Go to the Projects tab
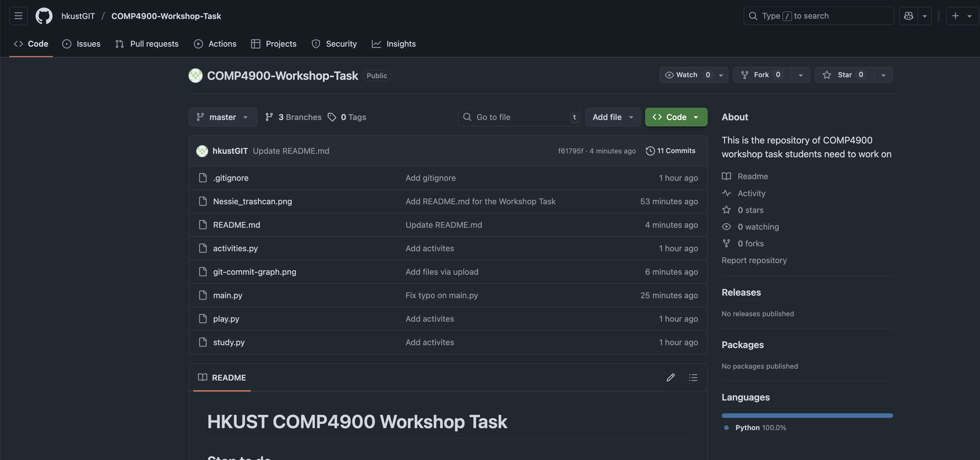 coord(274,44)
